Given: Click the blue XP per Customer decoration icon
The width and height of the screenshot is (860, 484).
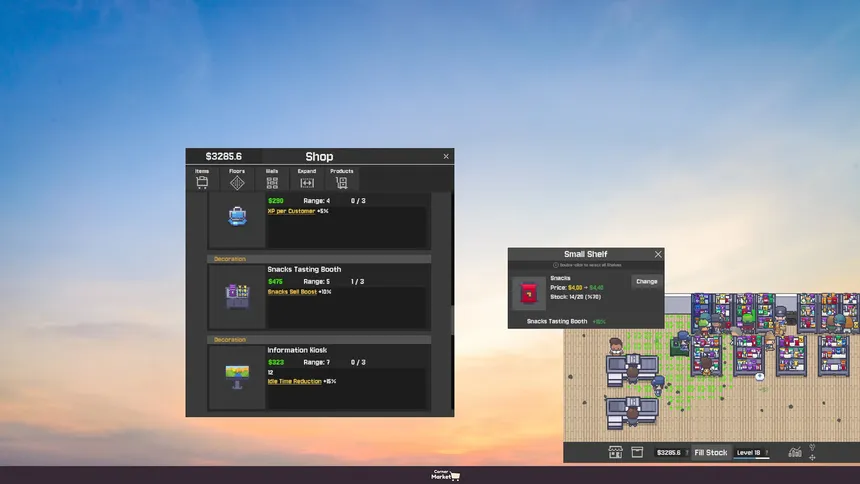Looking at the screenshot, I should coord(237,216).
